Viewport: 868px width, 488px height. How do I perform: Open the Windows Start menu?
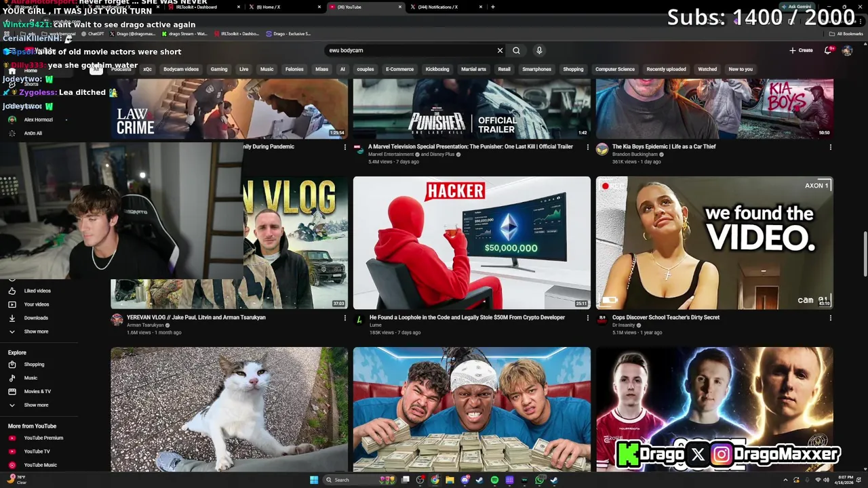[314, 480]
